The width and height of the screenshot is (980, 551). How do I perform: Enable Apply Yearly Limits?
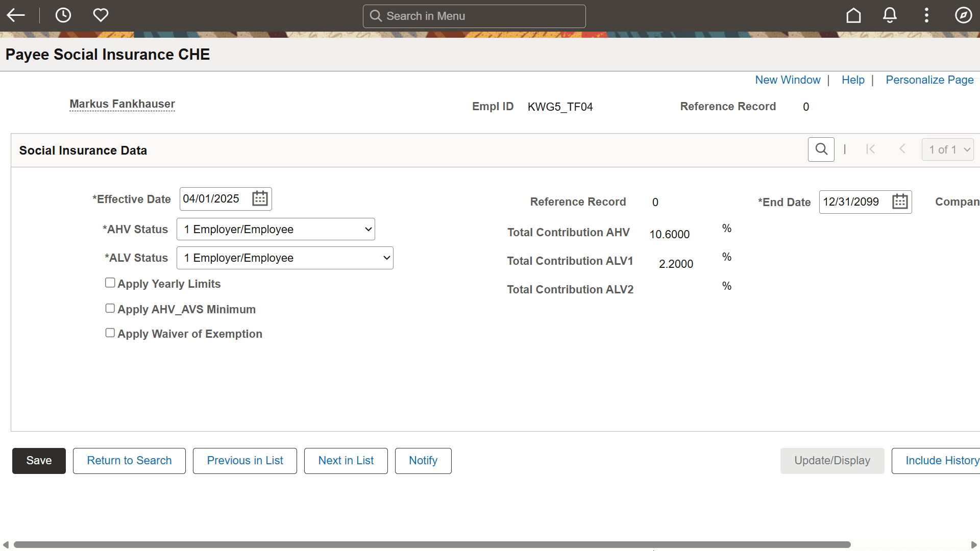click(x=110, y=282)
